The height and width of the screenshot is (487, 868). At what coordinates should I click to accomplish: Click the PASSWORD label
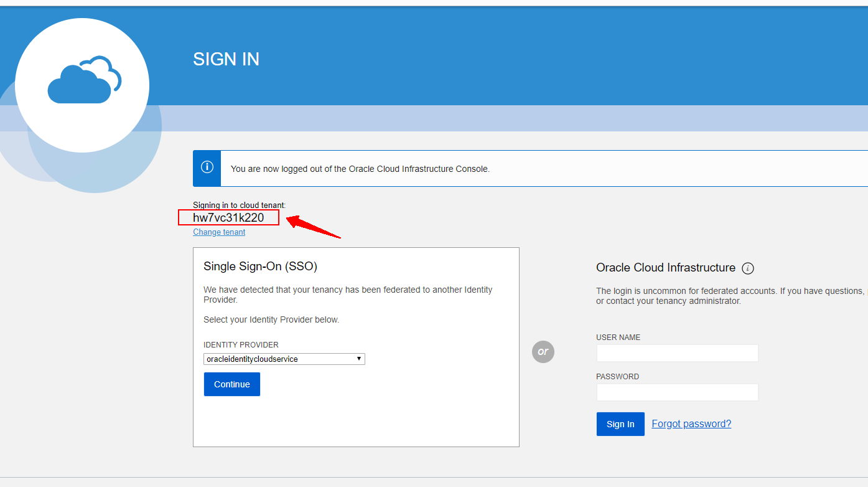617,377
